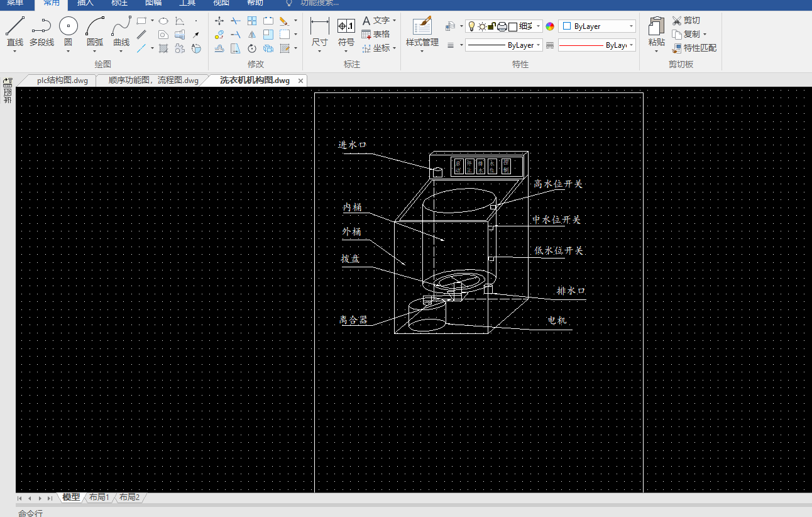Select the point drawing tool

point(196,21)
